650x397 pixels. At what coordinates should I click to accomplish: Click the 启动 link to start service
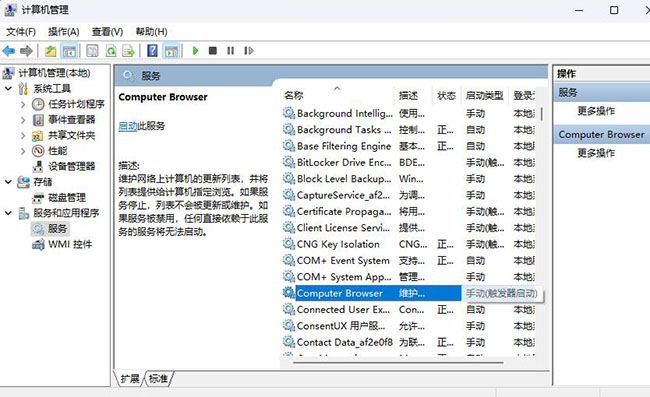pyautogui.click(x=128, y=126)
